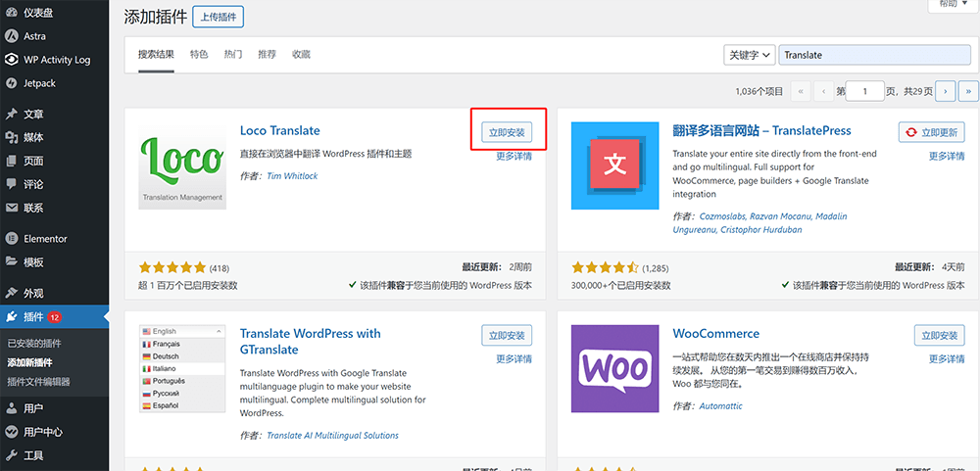Click the media icon beside 媒体
980x471 pixels.
11,137
